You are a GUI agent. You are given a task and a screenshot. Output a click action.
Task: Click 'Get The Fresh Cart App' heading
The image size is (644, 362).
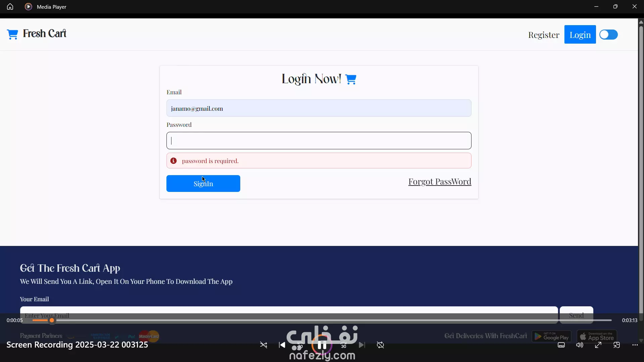pyautogui.click(x=70, y=268)
